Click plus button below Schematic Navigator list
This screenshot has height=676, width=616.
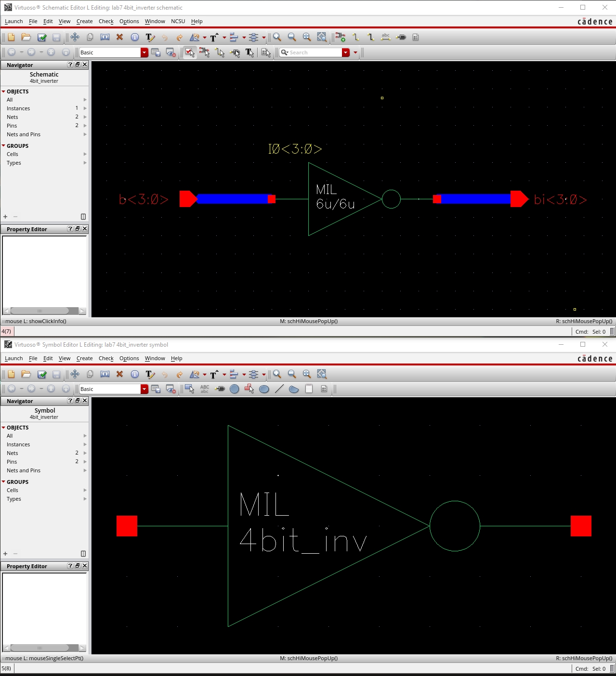pos(5,217)
